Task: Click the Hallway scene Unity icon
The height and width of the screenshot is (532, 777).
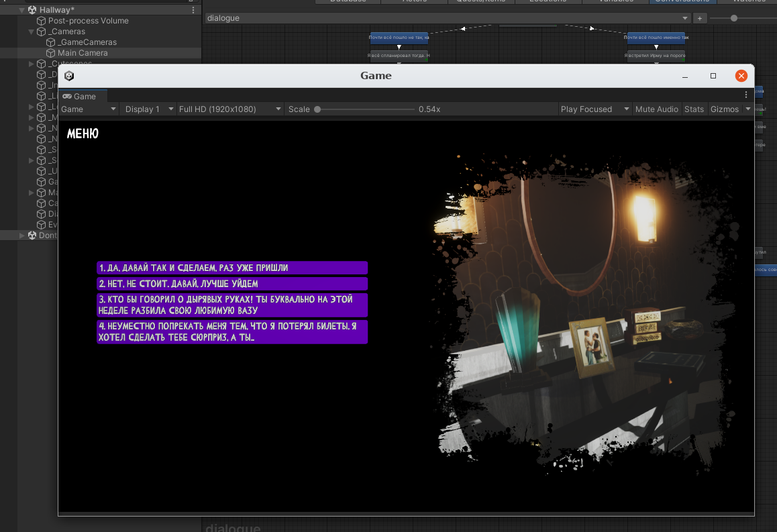Action: (x=32, y=10)
